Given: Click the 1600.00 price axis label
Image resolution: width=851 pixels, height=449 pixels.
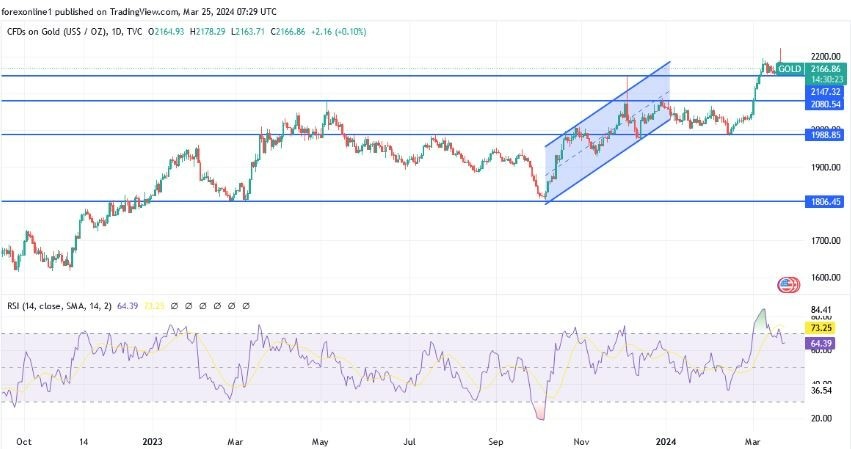Looking at the screenshot, I should 825,277.
